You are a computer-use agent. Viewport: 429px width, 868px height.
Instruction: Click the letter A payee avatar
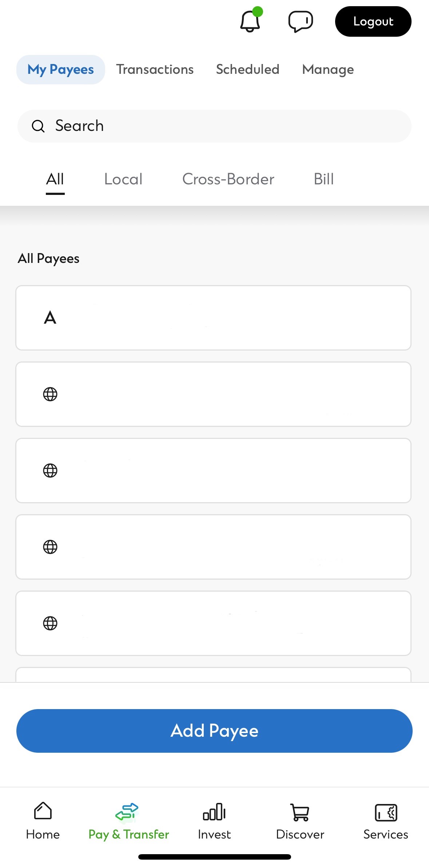[x=51, y=317]
